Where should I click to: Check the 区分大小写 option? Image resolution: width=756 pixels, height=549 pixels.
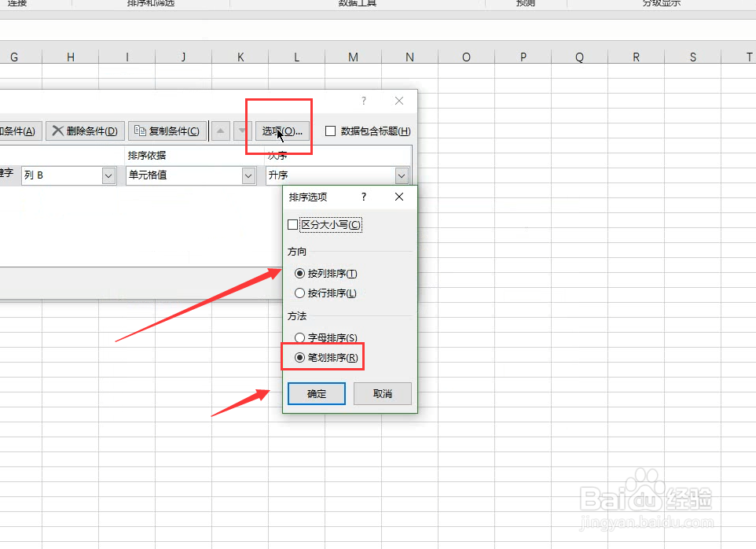pyautogui.click(x=292, y=224)
